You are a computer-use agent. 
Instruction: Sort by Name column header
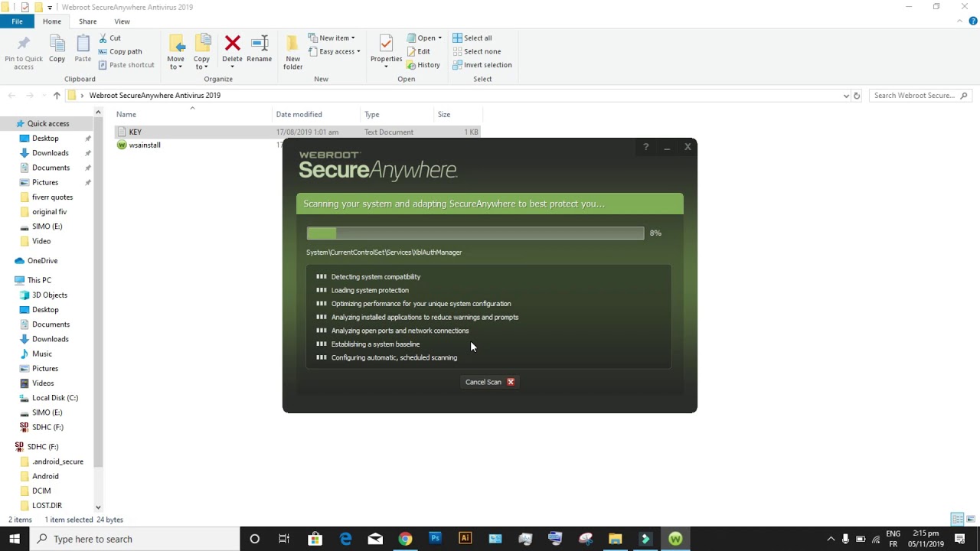pyautogui.click(x=126, y=114)
